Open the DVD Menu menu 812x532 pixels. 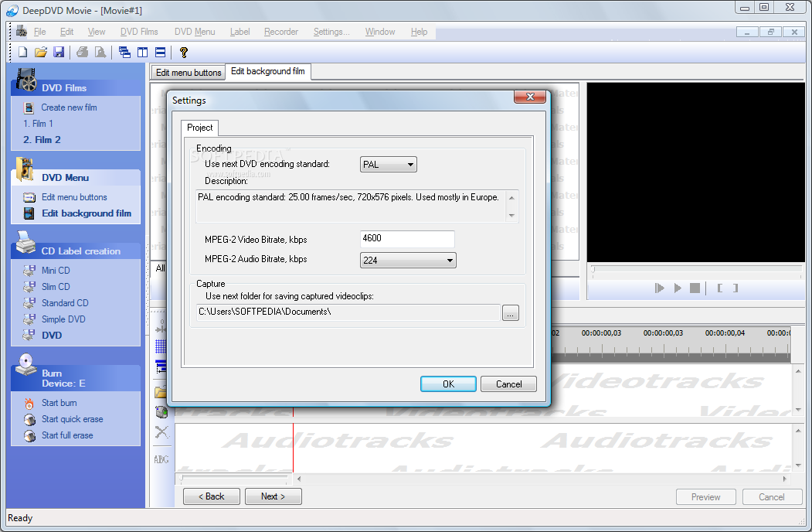(195, 32)
